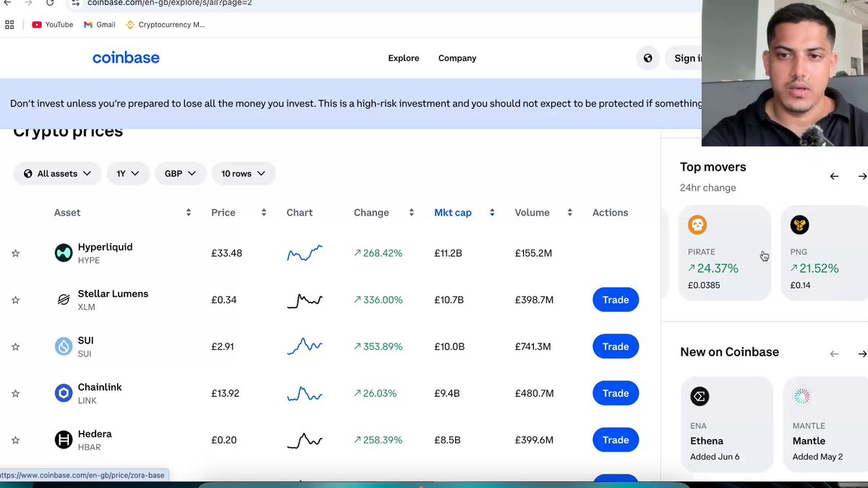The width and height of the screenshot is (868, 488).
Task: Open the Explore menu
Action: point(404,58)
